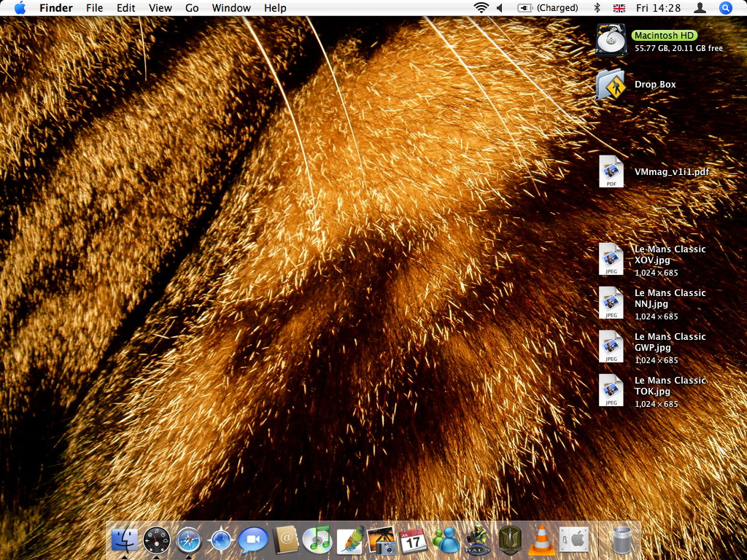Screen dimensions: 747x560
Task: Launch MSN Messenger from the Dock
Action: pos(446,540)
